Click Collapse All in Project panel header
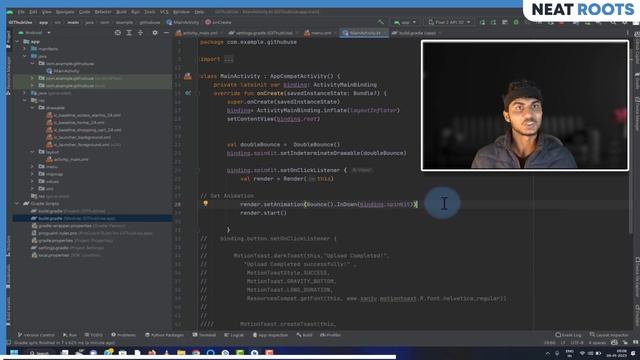640x360 pixels. [140, 33]
